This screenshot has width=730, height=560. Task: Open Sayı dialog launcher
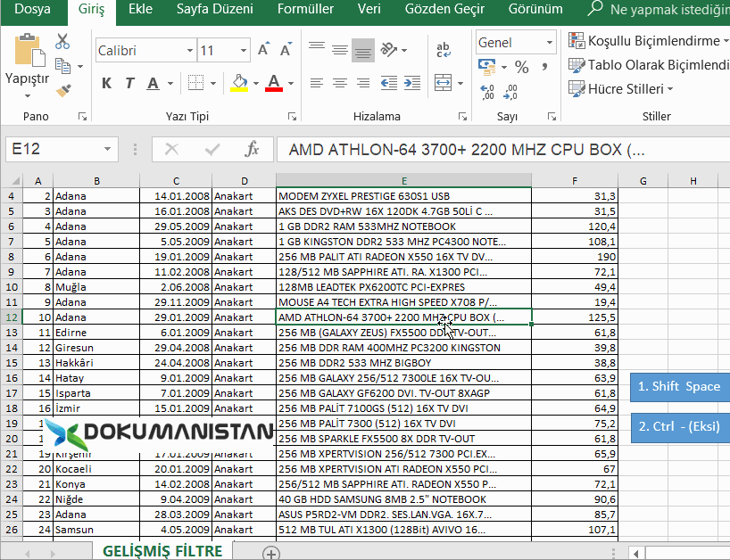point(552,116)
